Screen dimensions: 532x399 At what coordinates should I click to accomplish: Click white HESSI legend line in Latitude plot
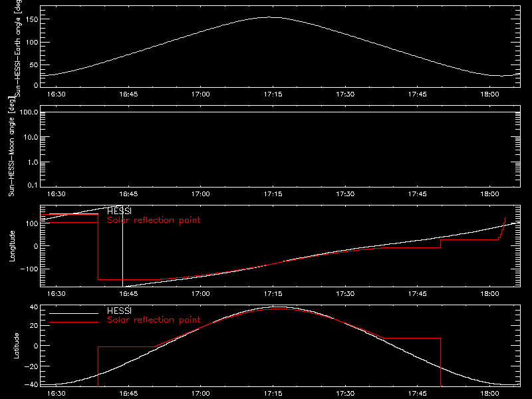74,313
